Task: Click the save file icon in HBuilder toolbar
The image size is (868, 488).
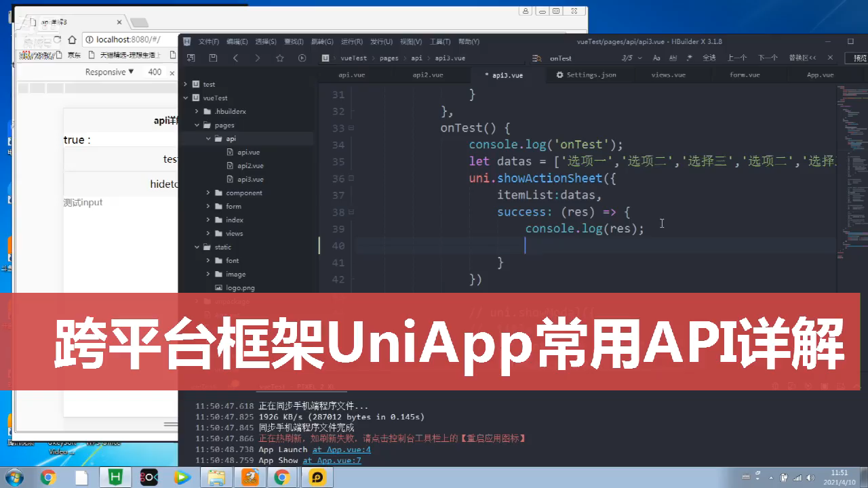Action: click(213, 58)
